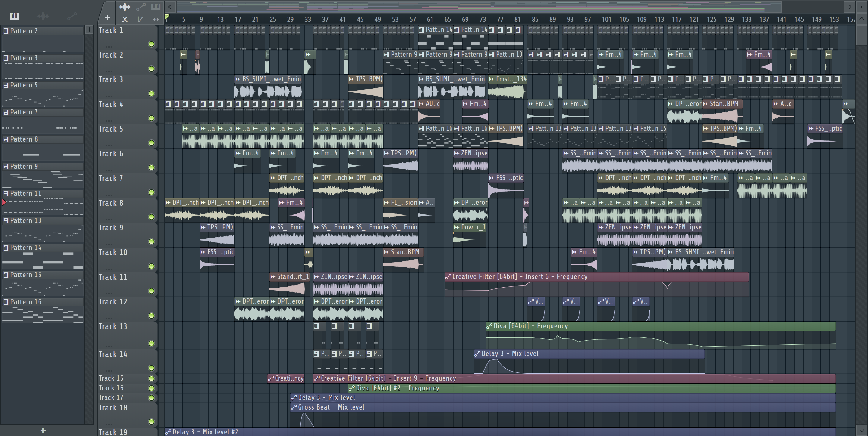Image resolution: width=868 pixels, height=436 pixels.
Task: Click the picker panel scrollbar handle
Action: (x=89, y=30)
